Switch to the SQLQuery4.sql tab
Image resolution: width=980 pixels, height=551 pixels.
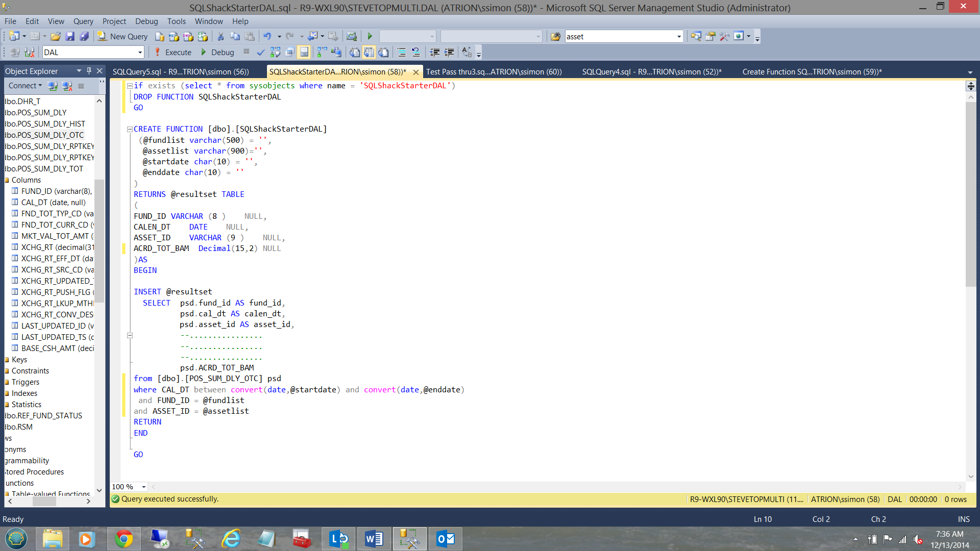tap(651, 71)
